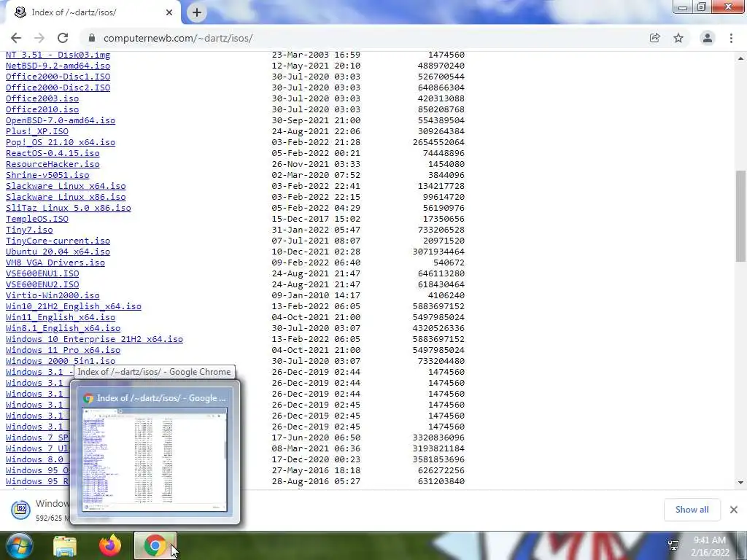This screenshot has height=560, width=747.
Task: Click the date '17-Jun-2020 06:50'
Action: click(316, 438)
